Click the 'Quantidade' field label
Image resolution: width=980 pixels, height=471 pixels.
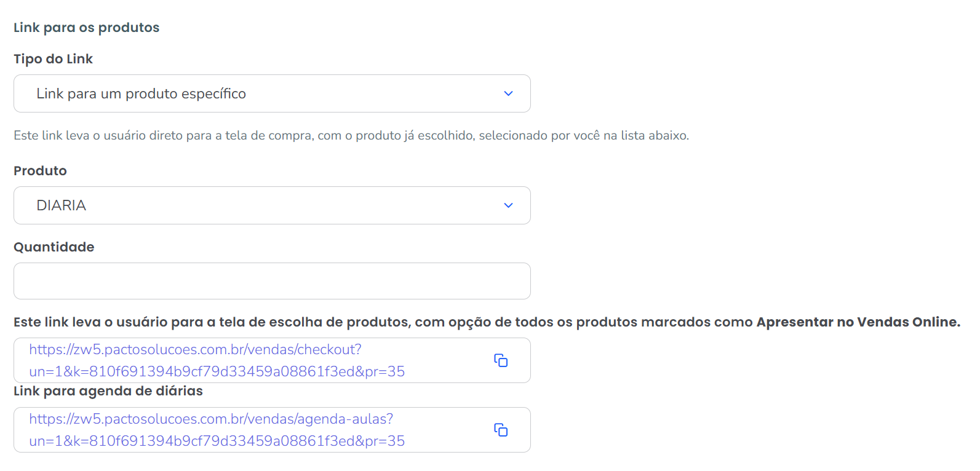[54, 247]
